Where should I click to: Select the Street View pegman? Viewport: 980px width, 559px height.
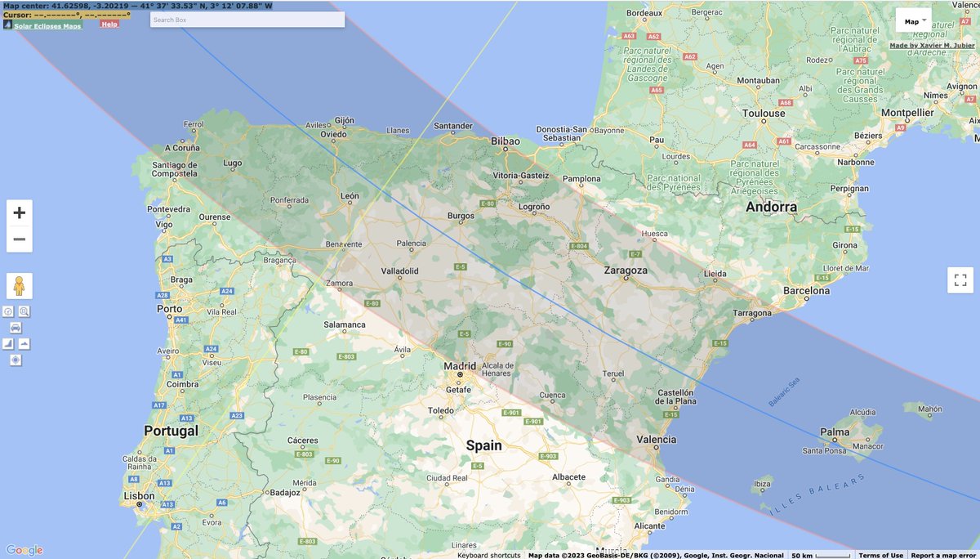coord(20,286)
